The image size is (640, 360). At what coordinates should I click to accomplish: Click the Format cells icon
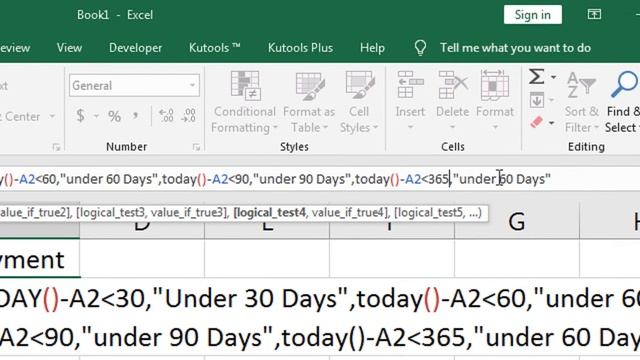pyautogui.click(x=495, y=85)
